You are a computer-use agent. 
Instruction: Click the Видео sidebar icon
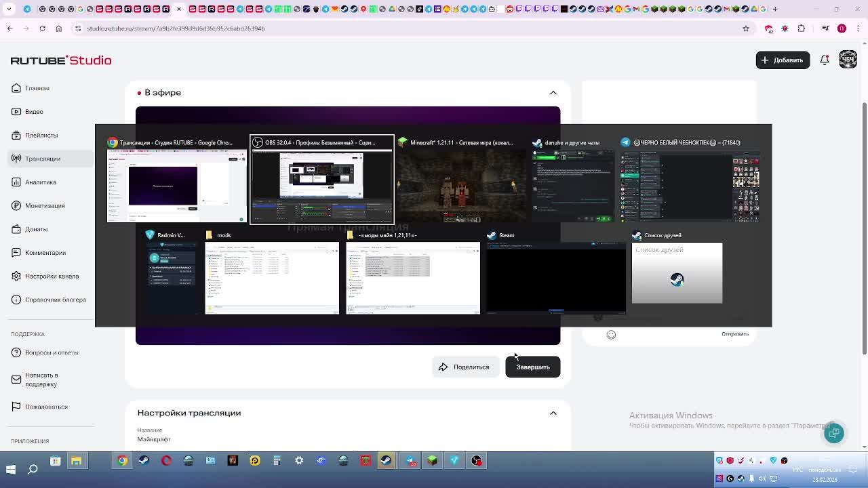[x=16, y=112]
